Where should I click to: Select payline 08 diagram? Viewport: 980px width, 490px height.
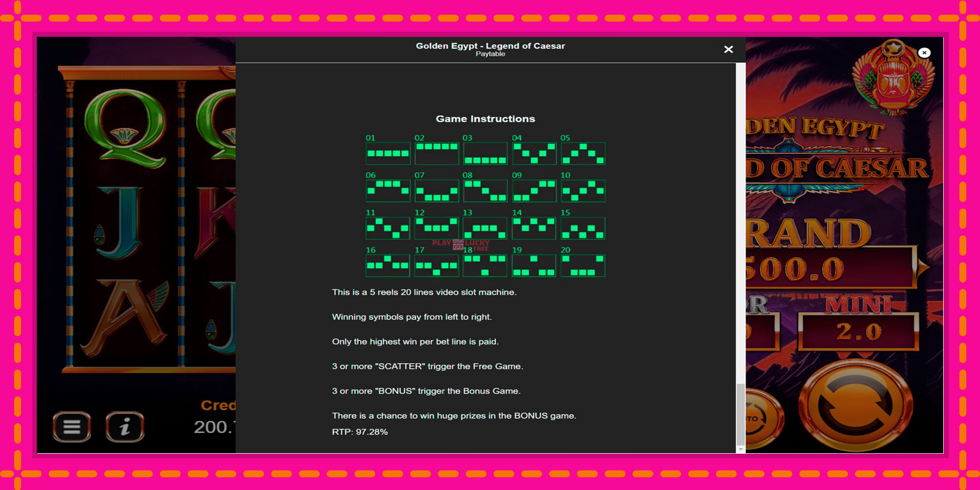pos(485,191)
